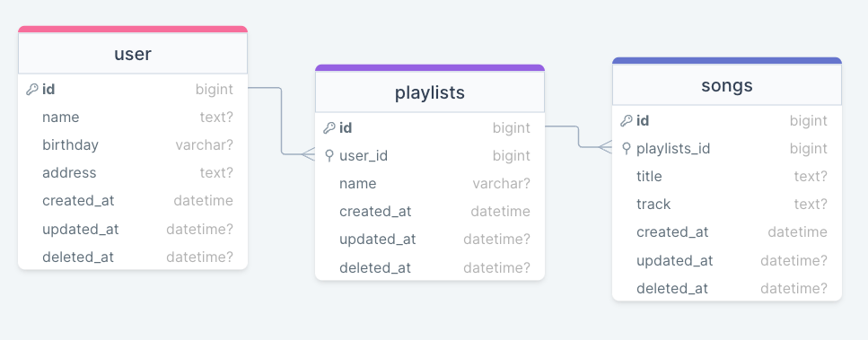Viewport: 868px width, 340px height.
Task: Click the key icon beside songs id
Action: [626, 120]
